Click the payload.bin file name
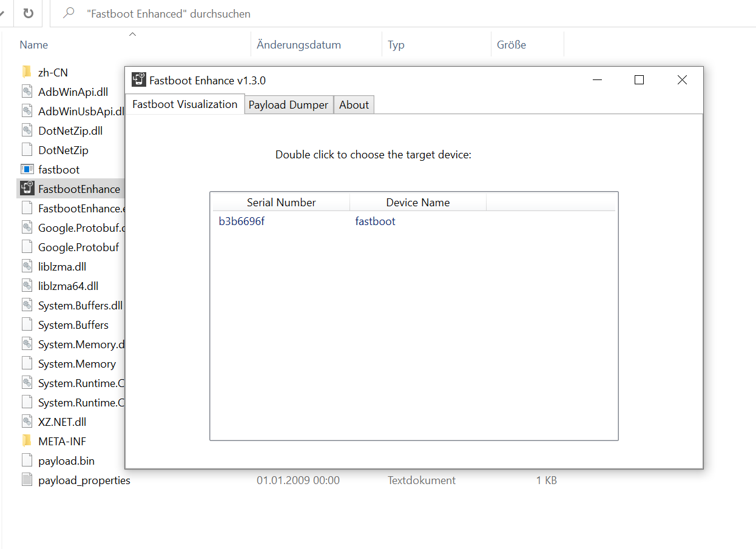The image size is (756, 549). (66, 461)
